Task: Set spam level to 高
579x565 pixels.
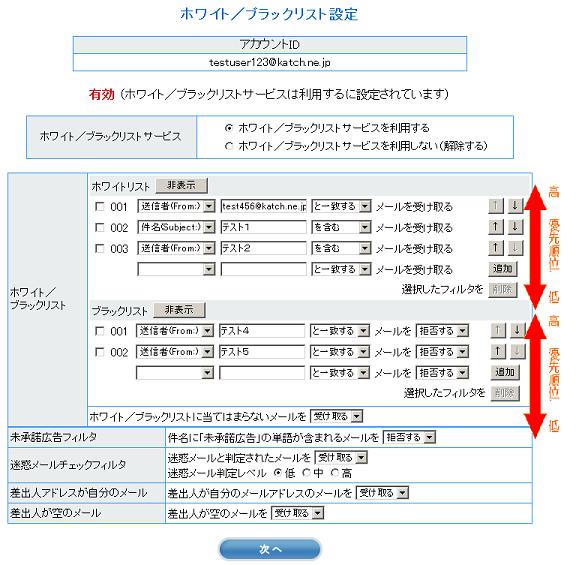Action: tap(335, 473)
